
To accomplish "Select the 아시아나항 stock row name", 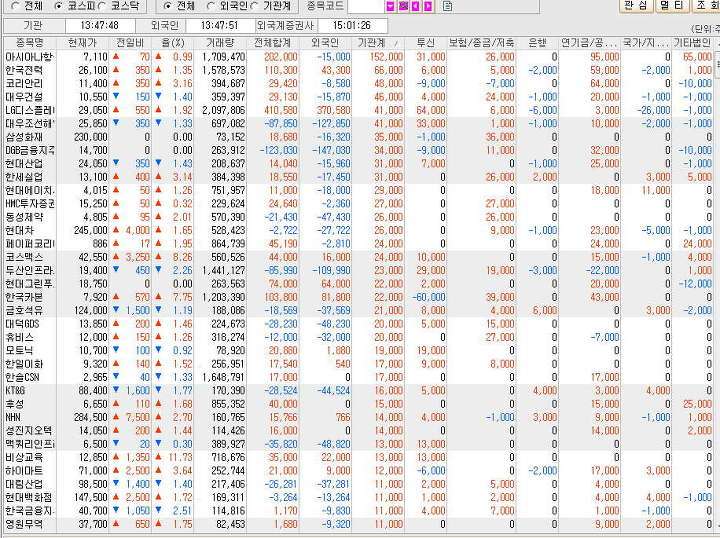I will (x=29, y=57).
